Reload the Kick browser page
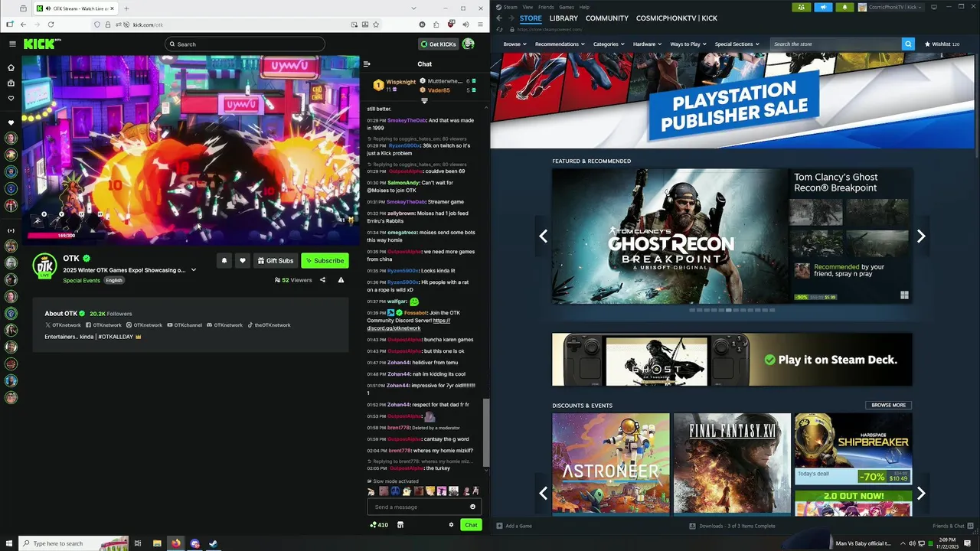Viewport: 980px width, 551px height. [51, 24]
